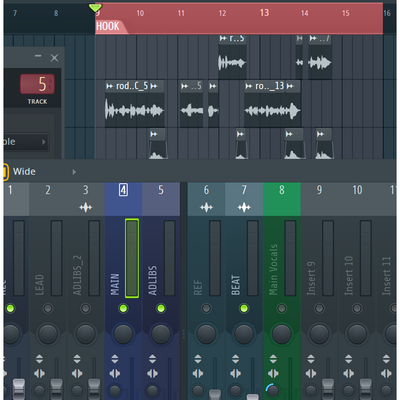Unmute the Main Vocals mixer track LED
Image resolution: width=400 pixels, height=400 pixels.
(x=282, y=308)
